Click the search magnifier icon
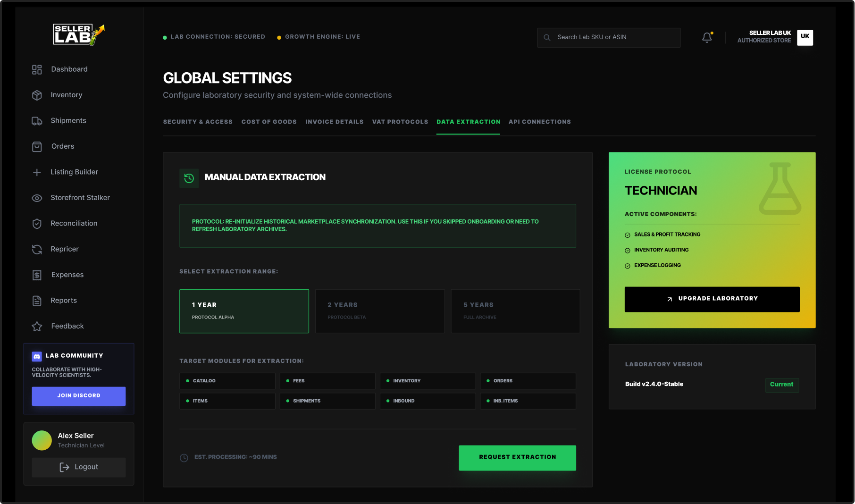This screenshot has height=504, width=855. pyautogui.click(x=547, y=37)
